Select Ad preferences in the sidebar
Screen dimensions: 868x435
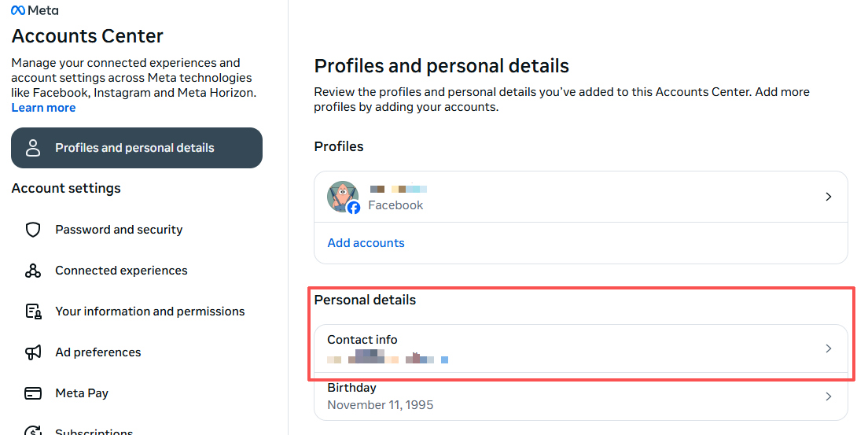[x=98, y=352]
